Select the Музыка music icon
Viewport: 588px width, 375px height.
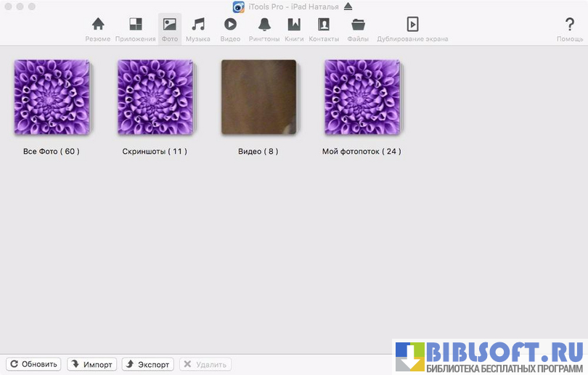[x=197, y=29]
